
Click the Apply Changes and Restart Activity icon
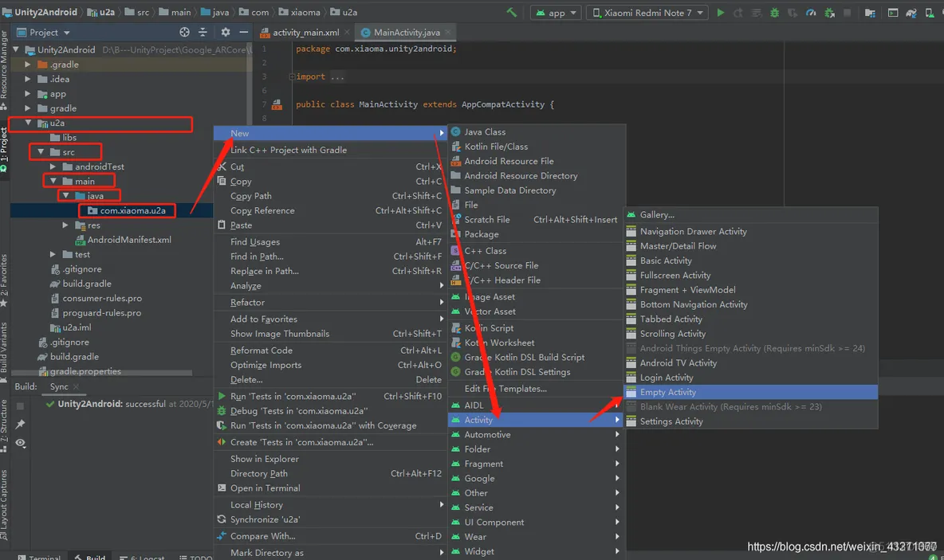[738, 13]
